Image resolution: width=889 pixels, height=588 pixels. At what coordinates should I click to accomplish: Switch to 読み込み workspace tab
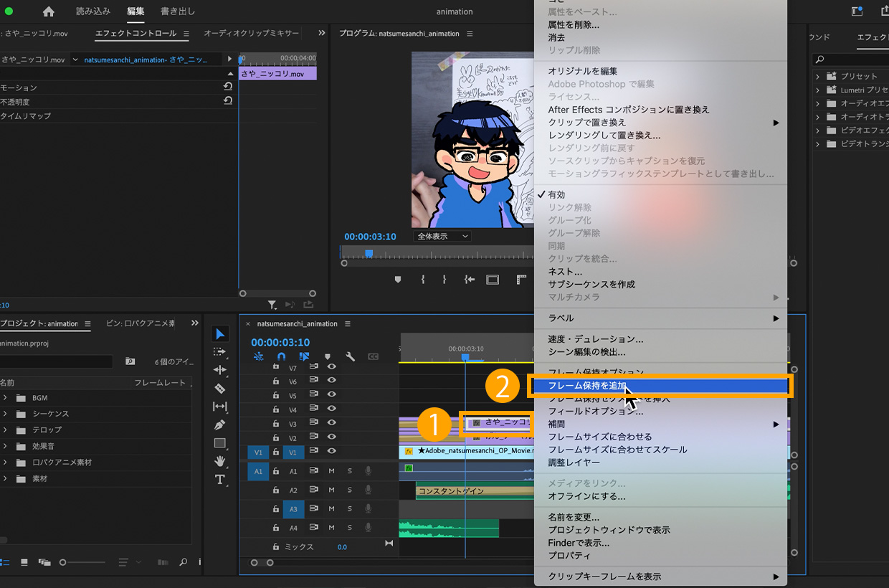coord(92,11)
